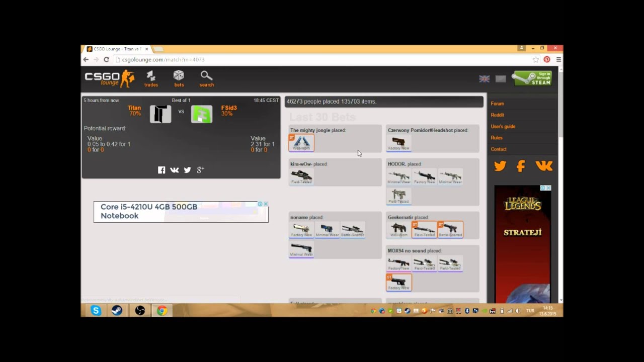Click MOX94's StatTrak Factory New item
Screen dimensions: 644x362
pyautogui.click(x=399, y=283)
